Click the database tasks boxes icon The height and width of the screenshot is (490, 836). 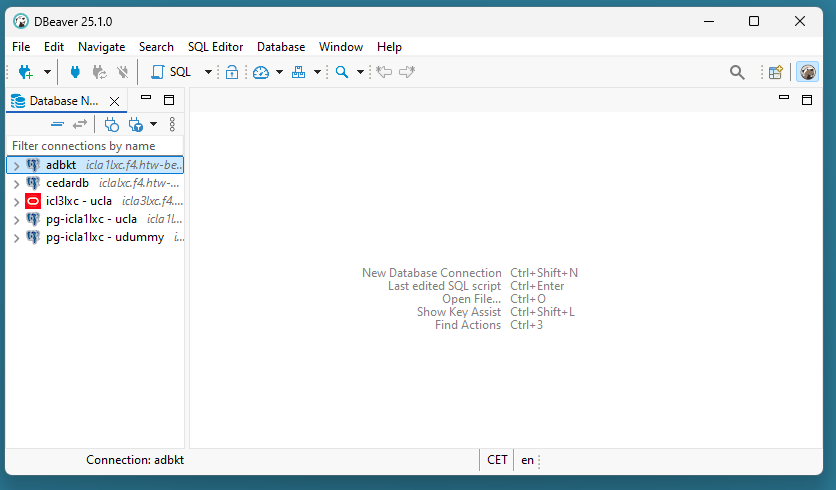[299, 72]
